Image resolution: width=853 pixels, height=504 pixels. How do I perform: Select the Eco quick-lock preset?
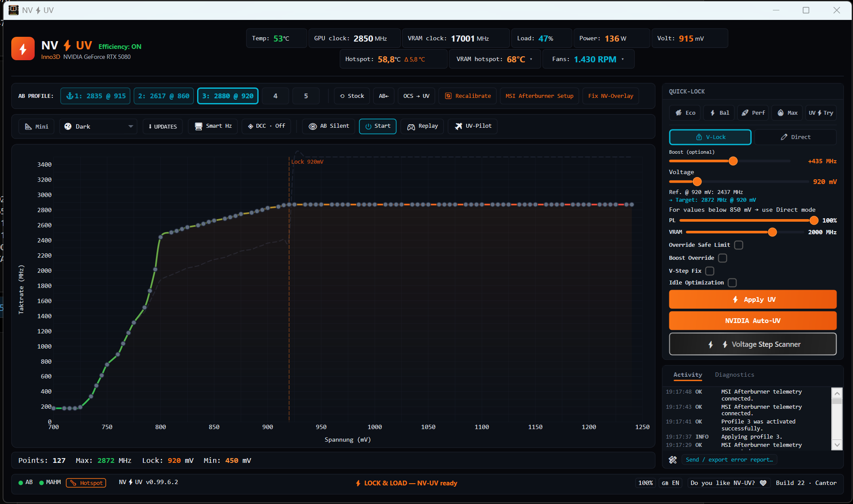pyautogui.click(x=685, y=113)
